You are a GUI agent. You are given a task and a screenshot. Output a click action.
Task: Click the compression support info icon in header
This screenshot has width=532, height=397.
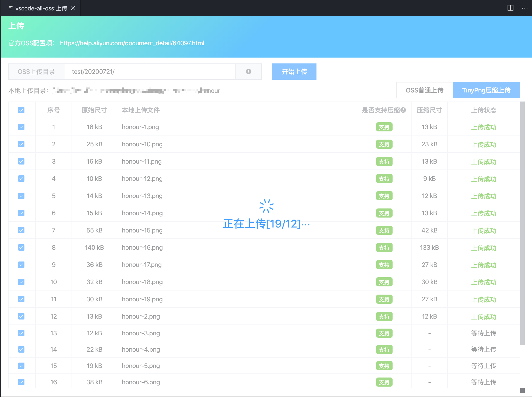403,110
